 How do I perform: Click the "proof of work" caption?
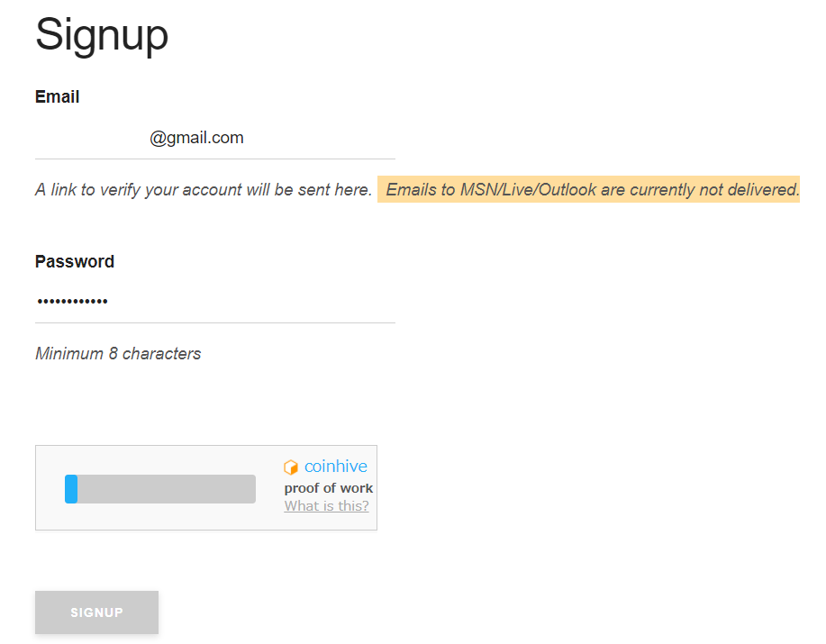coord(328,488)
